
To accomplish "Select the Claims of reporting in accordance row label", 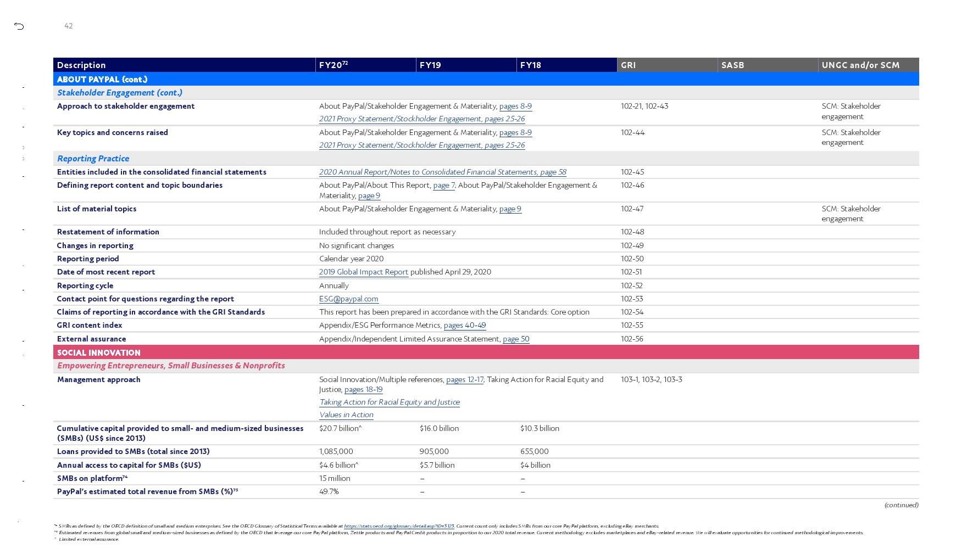I will pos(161,312).
